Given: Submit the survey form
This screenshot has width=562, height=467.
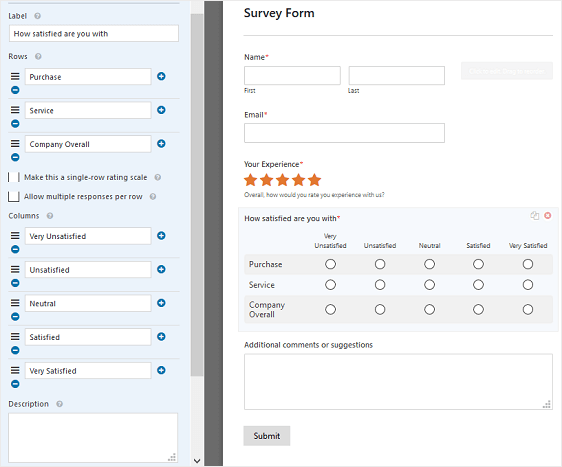Looking at the screenshot, I should (267, 436).
